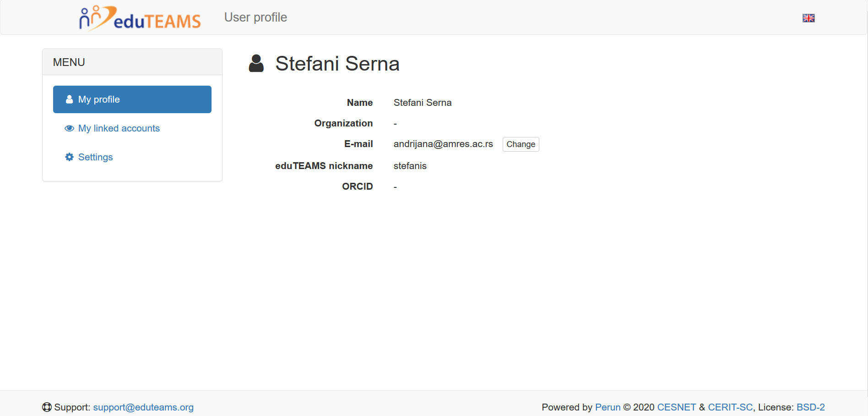
Task: Click the e-mail address andrijana@amres.ac.rs
Action: click(443, 144)
